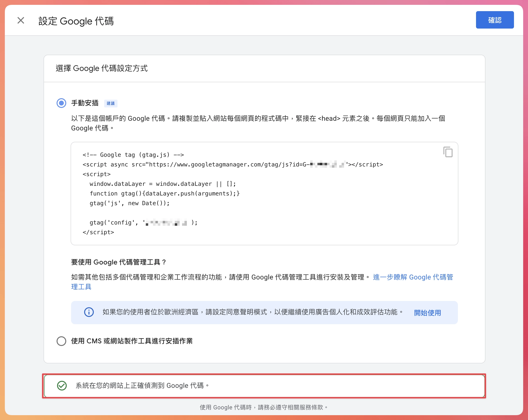This screenshot has height=420, width=528.
Task: Click the 建議 badge next to 手動安插
Action: [x=111, y=103]
